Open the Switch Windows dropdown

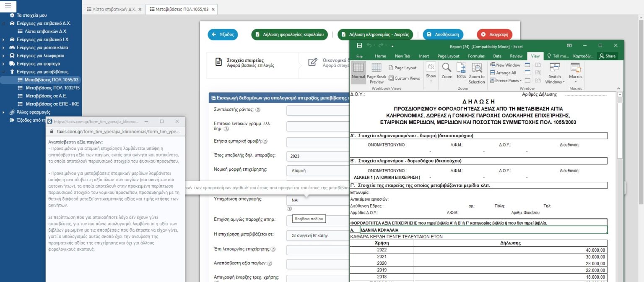(555, 73)
